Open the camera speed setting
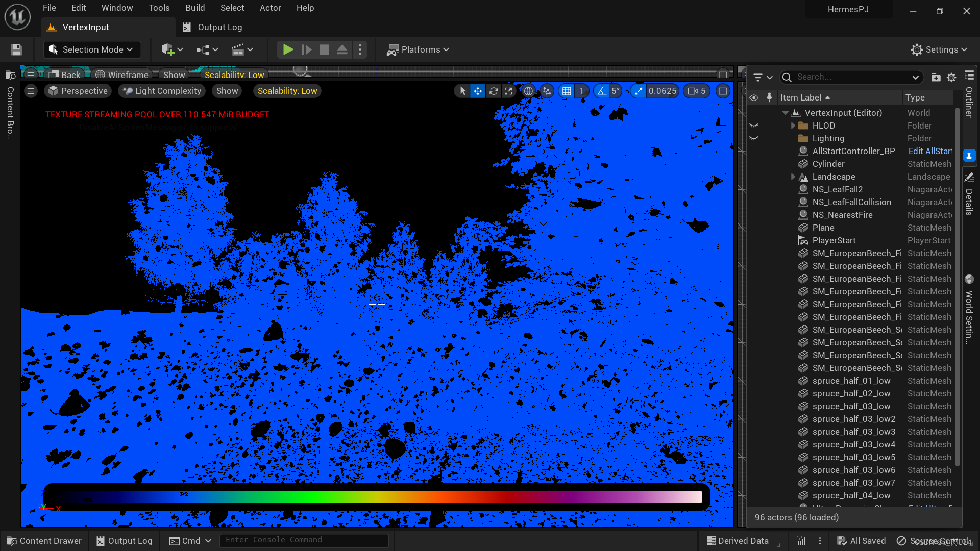The image size is (980, 551). coord(697,91)
